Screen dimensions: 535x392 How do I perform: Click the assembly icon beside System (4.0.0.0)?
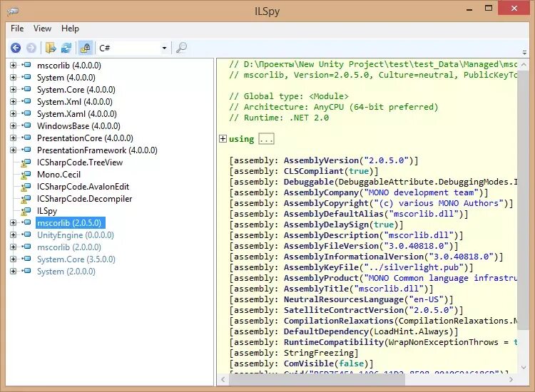click(26, 77)
